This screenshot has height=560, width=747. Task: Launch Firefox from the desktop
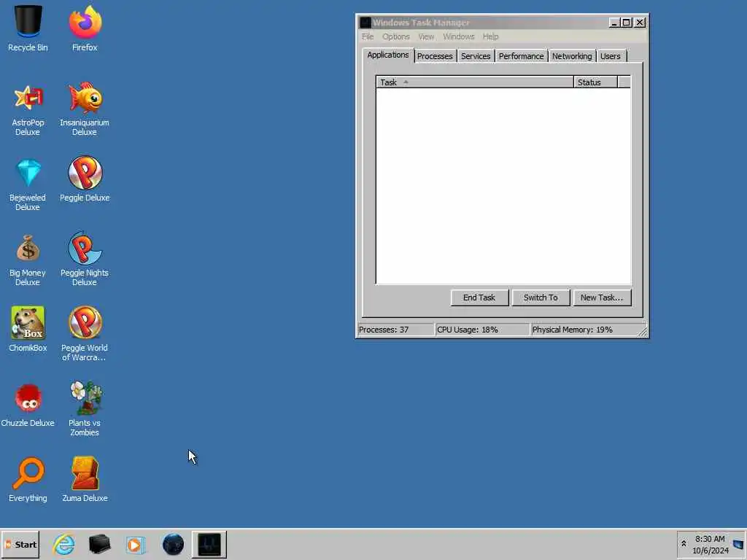coord(85,28)
